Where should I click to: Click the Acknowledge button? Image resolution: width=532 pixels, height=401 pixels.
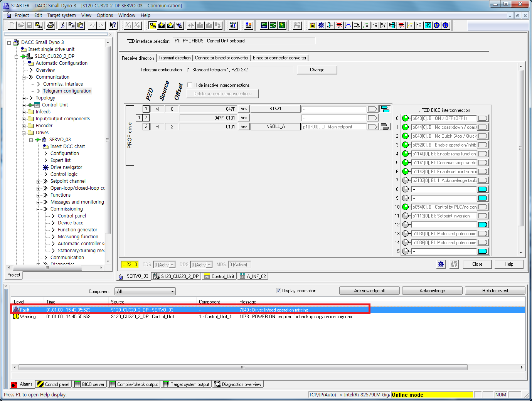[432, 291]
